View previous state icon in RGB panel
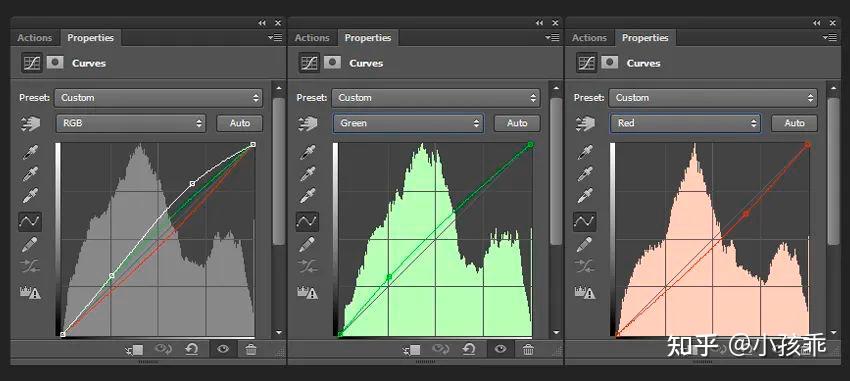Screen dimensions: 850x381 point(163,349)
